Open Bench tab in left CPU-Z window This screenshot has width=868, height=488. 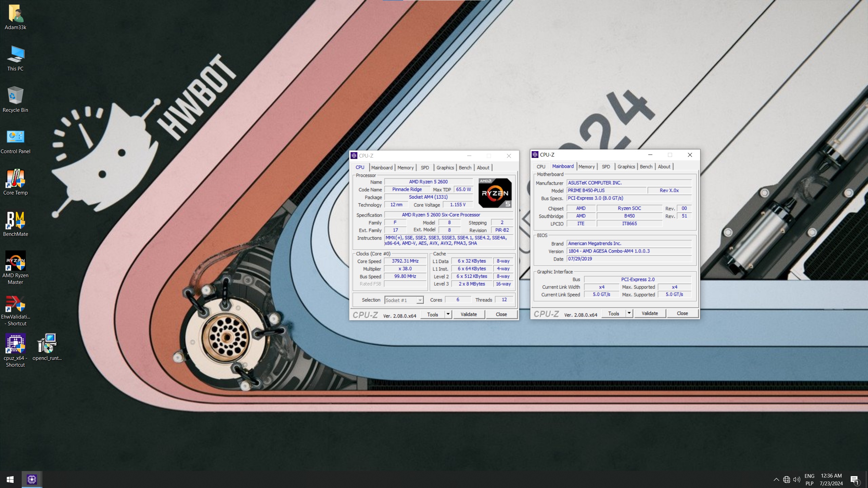465,167
